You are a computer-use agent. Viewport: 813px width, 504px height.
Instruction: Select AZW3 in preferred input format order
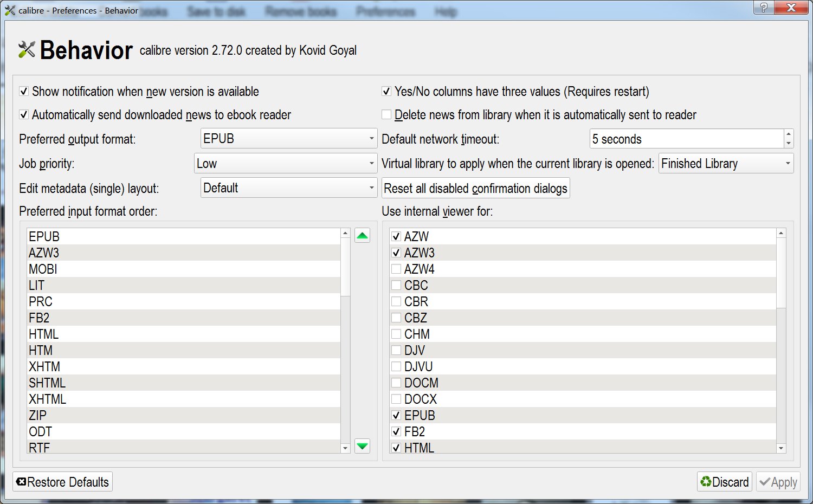coord(184,253)
